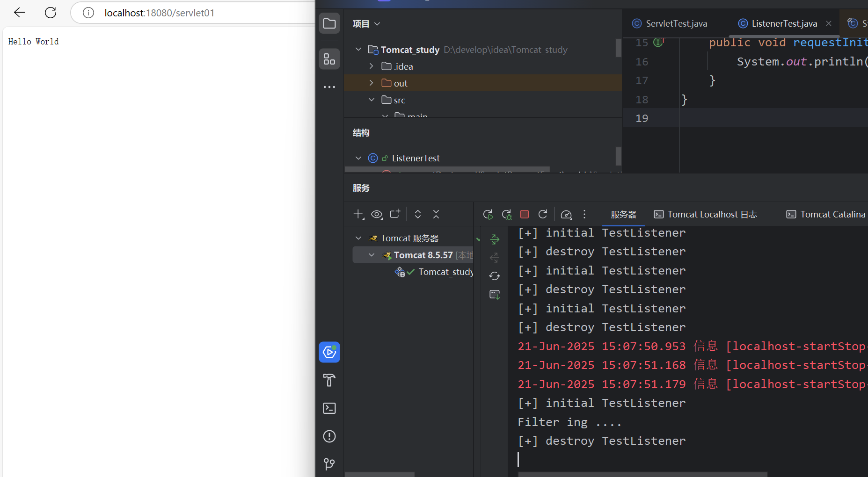Rerun Tomcat in debug mode
Image resolution: width=868 pixels, height=477 pixels.
(x=506, y=214)
